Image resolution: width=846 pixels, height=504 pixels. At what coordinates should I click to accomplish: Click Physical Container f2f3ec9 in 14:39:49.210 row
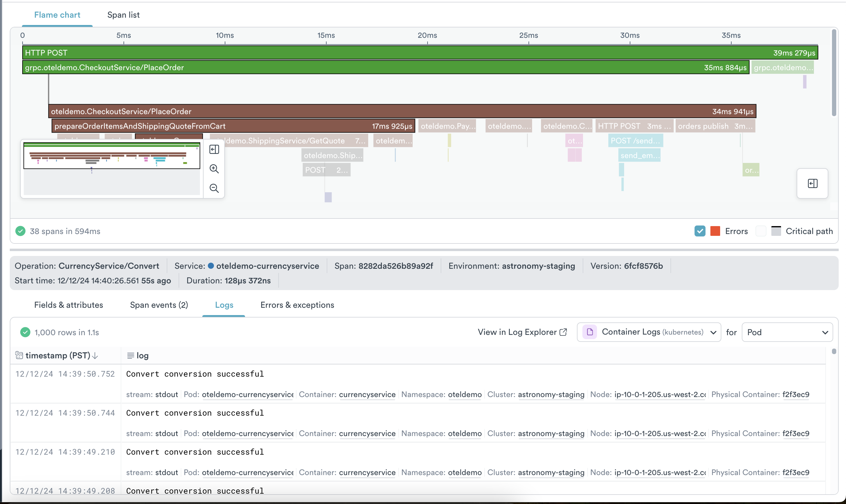(x=796, y=472)
